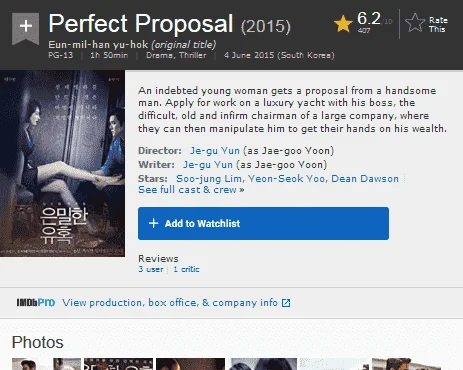See full cast & crew
463x370 pixels.
[x=191, y=190]
